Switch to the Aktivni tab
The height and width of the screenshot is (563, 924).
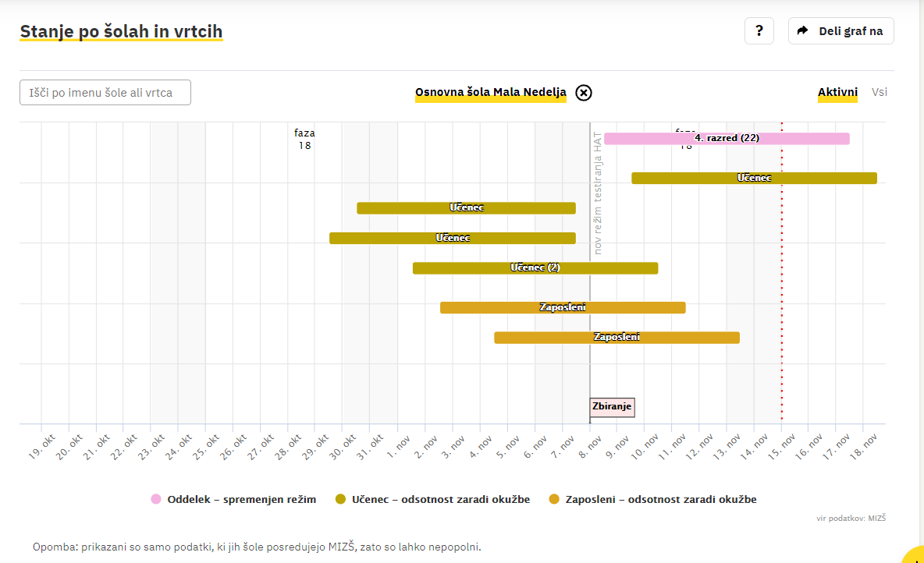[x=837, y=92]
